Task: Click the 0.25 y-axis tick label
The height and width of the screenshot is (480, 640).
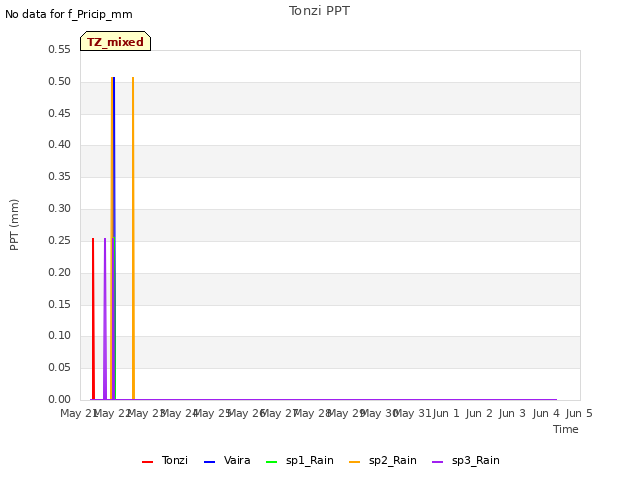Action: tap(60, 240)
